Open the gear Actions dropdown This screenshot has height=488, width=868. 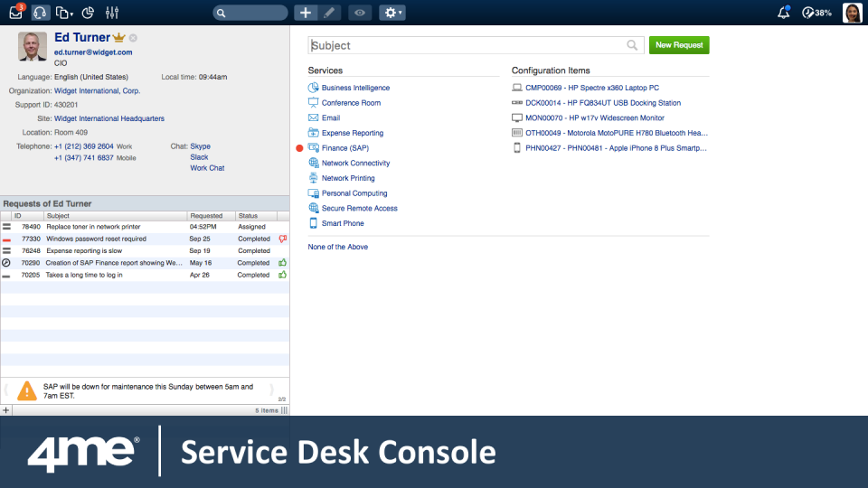392,12
